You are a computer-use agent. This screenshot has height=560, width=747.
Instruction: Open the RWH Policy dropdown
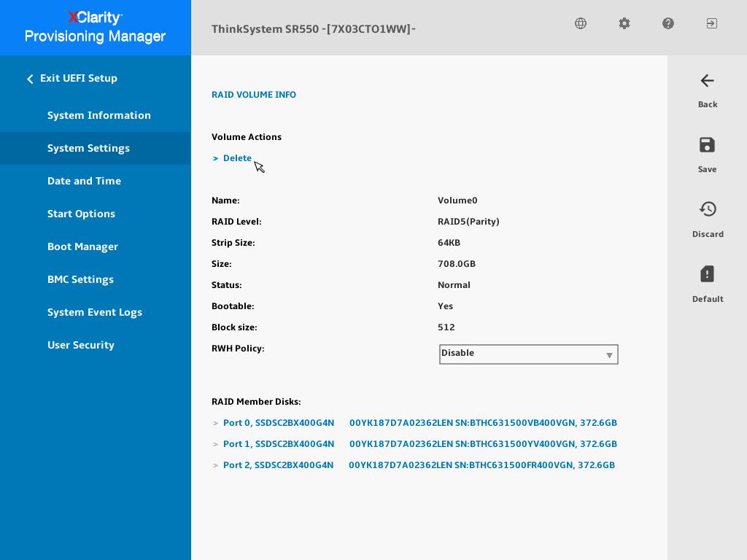(x=529, y=354)
